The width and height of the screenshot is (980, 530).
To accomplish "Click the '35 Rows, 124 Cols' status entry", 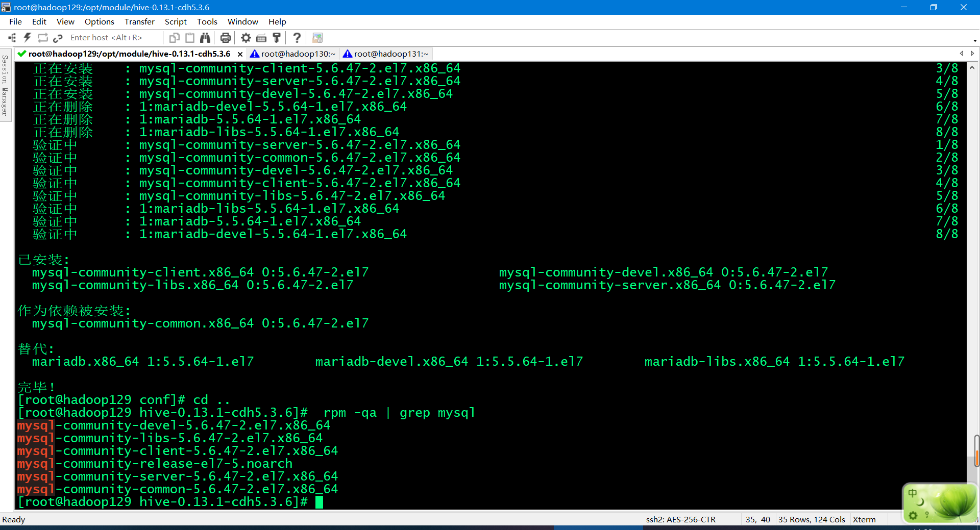I will [x=812, y=519].
